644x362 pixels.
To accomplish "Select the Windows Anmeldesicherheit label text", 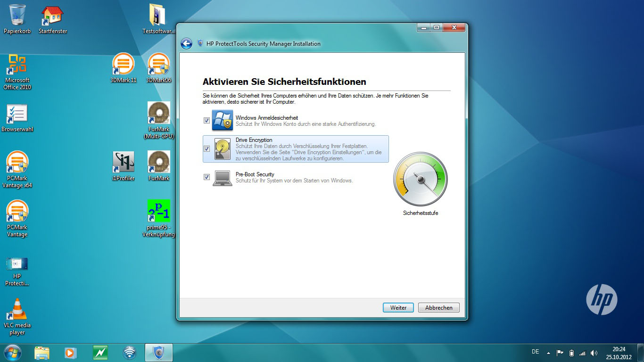I will pyautogui.click(x=267, y=117).
